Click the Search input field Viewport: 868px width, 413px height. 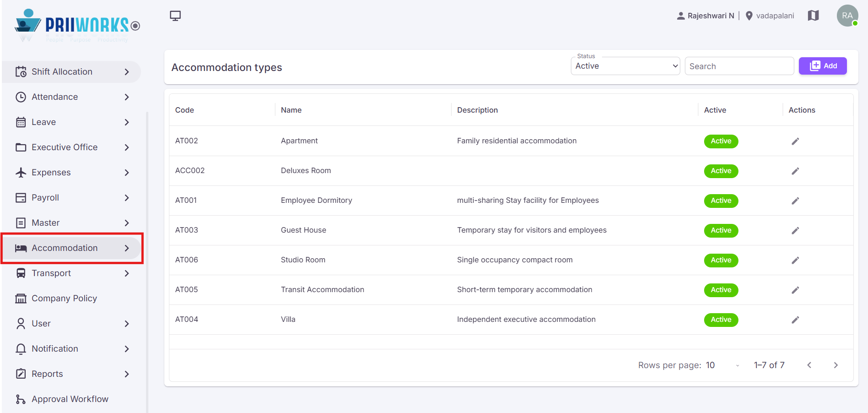pos(739,66)
